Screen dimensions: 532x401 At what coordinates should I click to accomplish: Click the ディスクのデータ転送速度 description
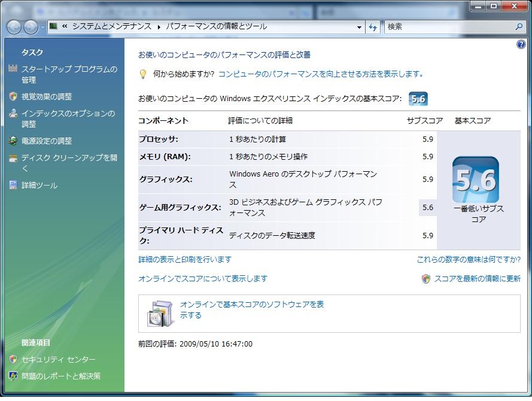pos(272,235)
